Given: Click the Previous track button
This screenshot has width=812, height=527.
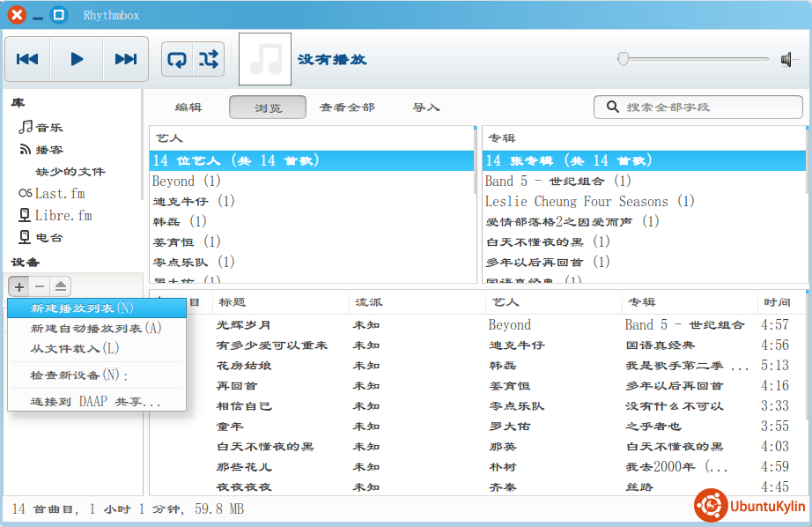Looking at the screenshot, I should pyautogui.click(x=27, y=59).
